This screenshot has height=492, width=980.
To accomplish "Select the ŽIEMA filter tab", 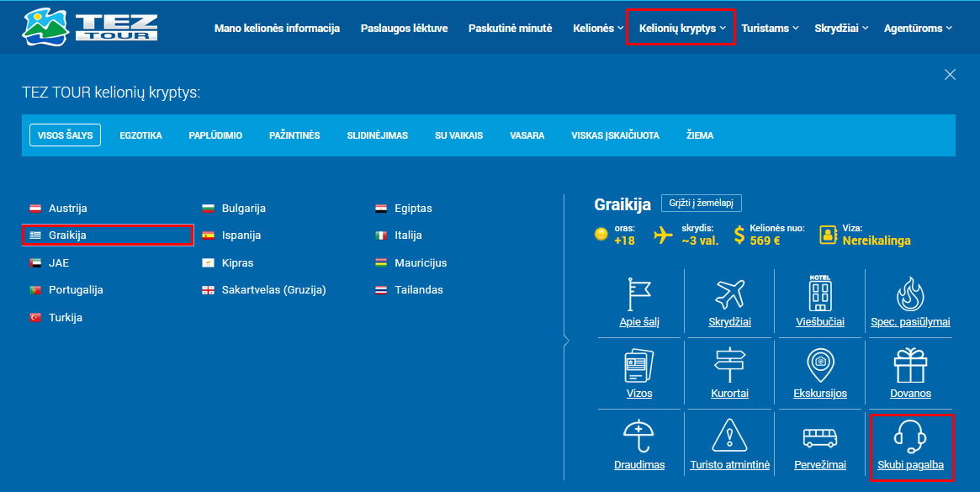I will point(699,135).
